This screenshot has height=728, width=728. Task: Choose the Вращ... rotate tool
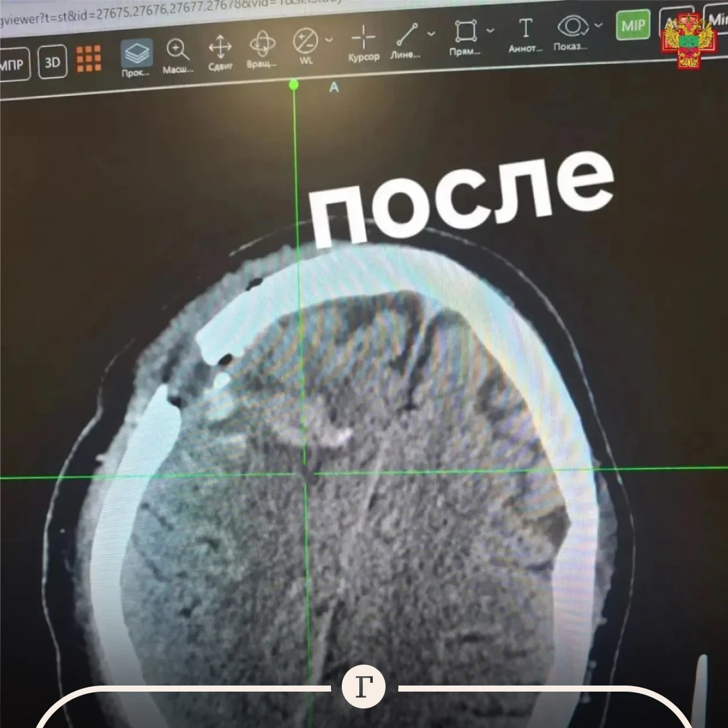tap(262, 49)
